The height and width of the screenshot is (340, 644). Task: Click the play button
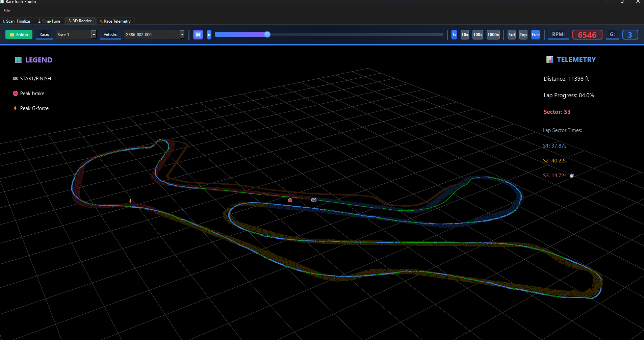[x=209, y=34]
